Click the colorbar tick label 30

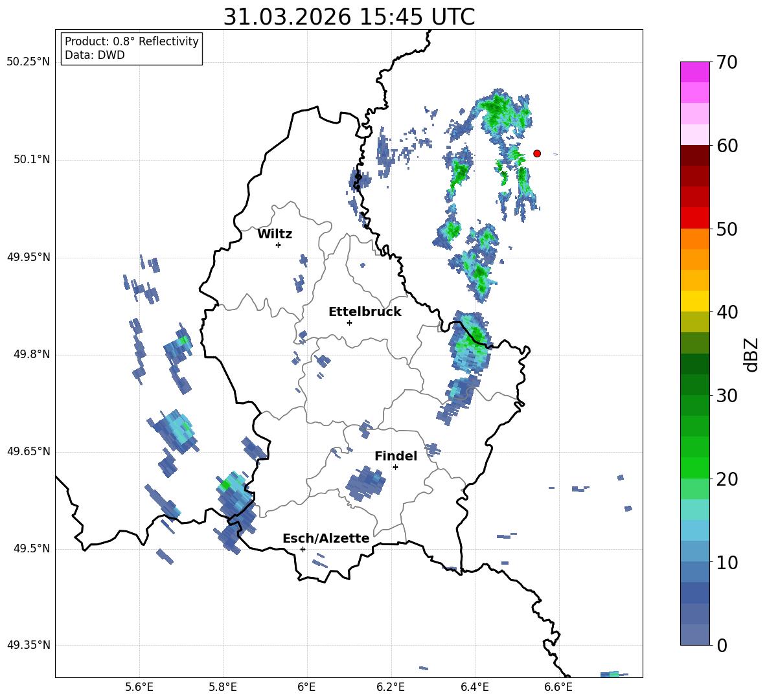click(727, 396)
